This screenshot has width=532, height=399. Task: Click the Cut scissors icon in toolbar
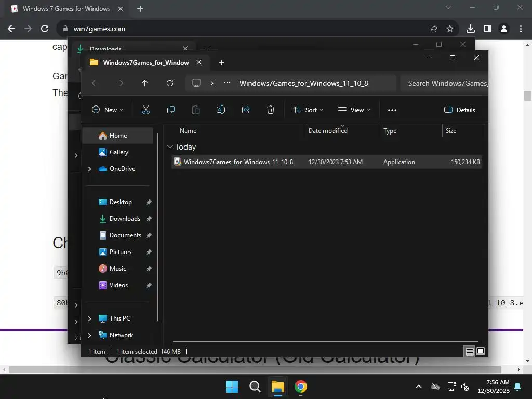145,110
